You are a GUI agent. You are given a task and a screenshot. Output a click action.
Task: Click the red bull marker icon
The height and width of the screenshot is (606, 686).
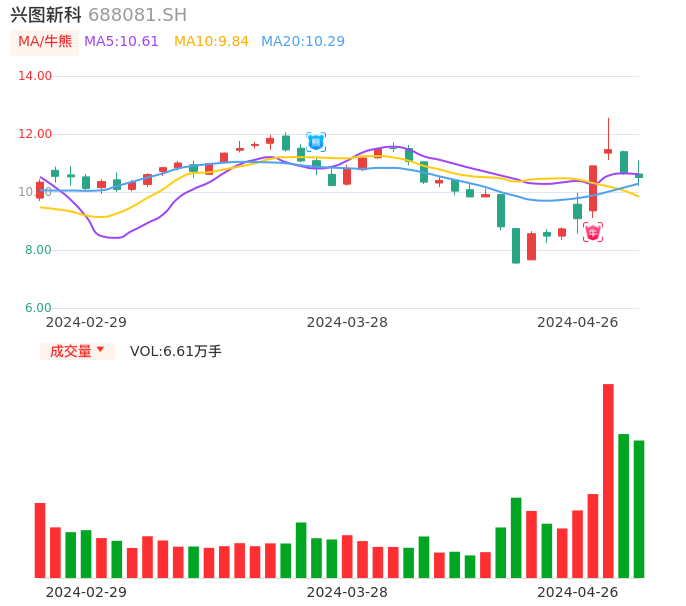point(593,232)
